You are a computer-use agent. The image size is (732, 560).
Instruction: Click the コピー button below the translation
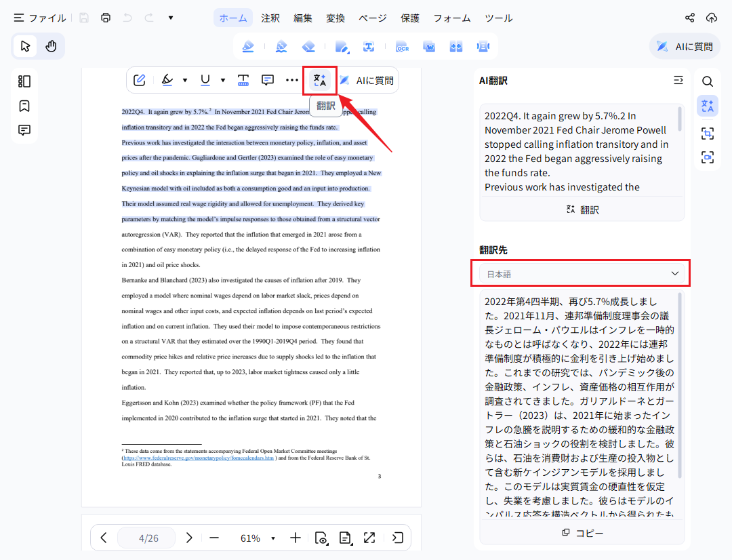[x=582, y=533]
